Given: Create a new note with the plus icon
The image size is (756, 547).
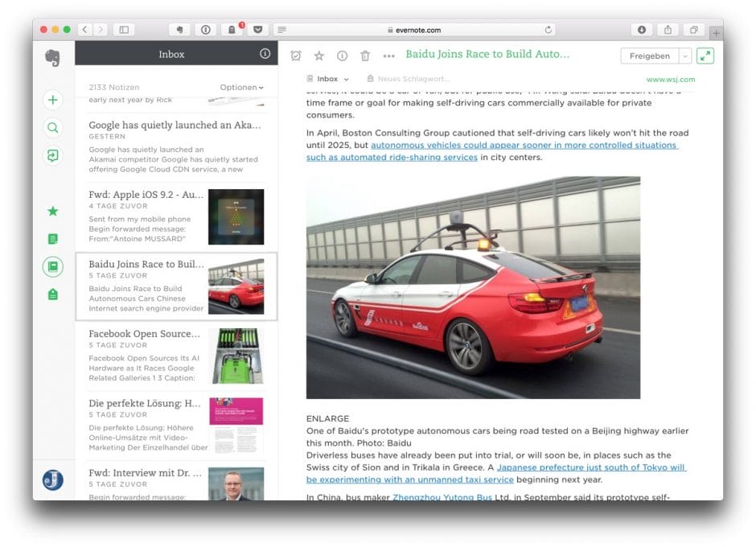Looking at the screenshot, I should pyautogui.click(x=52, y=100).
